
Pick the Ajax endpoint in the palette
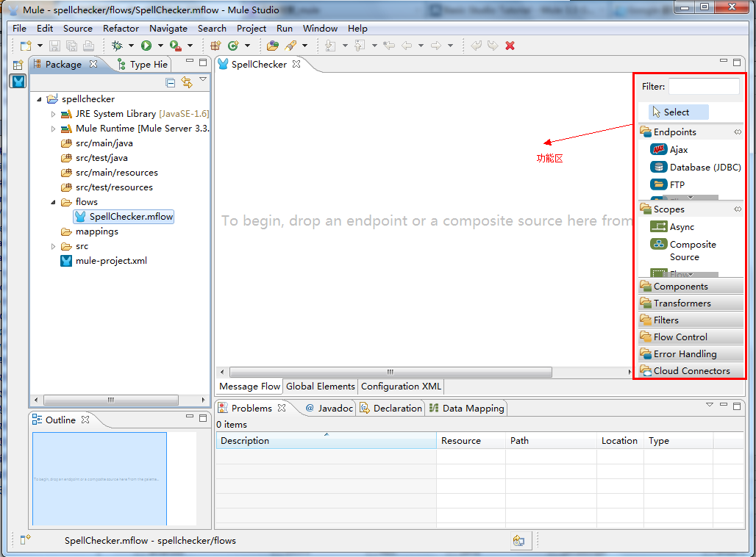[669, 150]
